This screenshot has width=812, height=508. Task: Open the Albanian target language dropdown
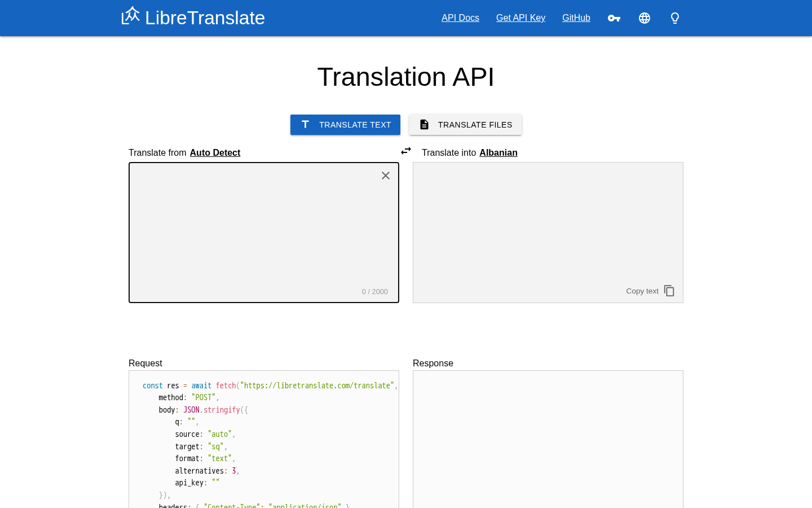[x=498, y=152]
